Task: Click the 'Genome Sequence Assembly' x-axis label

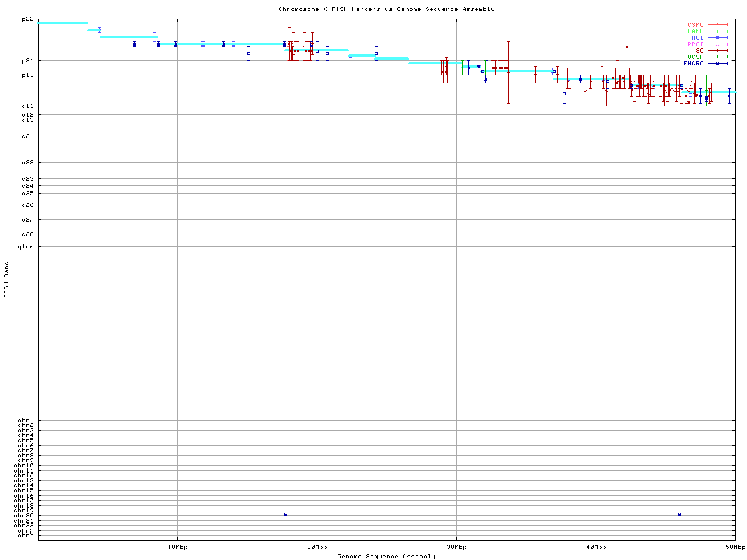Action: [386, 556]
